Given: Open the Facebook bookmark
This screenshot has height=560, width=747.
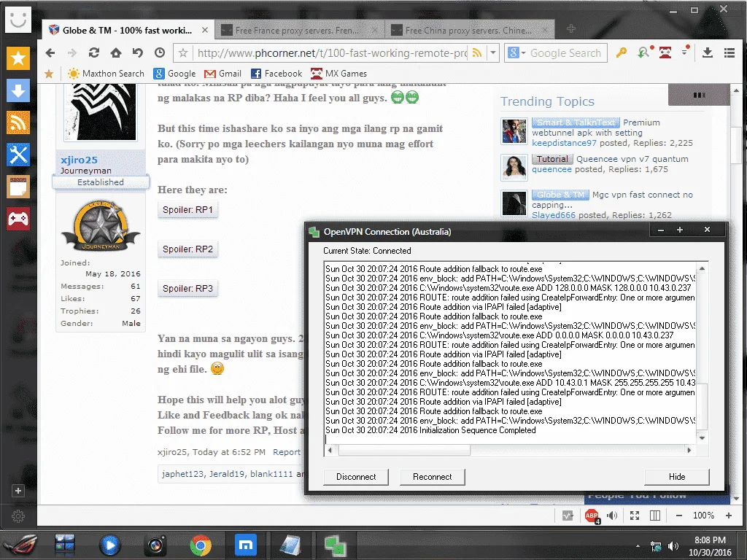Looking at the screenshot, I should (276, 74).
